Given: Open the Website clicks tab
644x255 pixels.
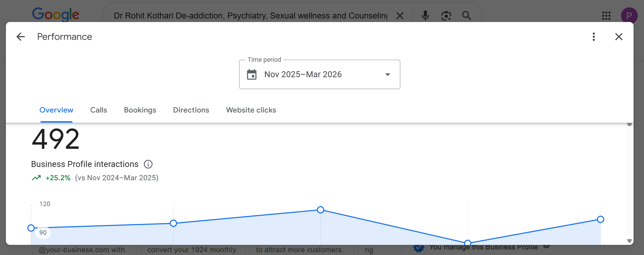Looking at the screenshot, I should click(251, 110).
